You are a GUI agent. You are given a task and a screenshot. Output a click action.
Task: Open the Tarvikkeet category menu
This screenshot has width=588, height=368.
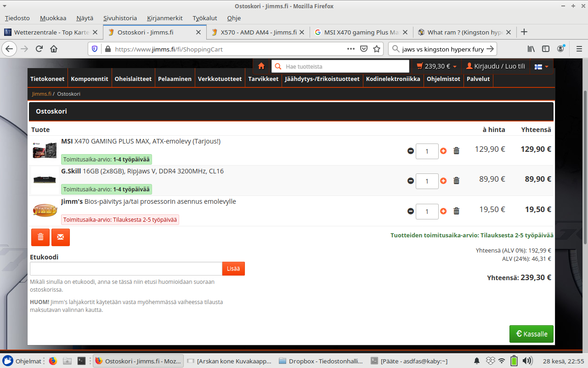click(x=263, y=79)
